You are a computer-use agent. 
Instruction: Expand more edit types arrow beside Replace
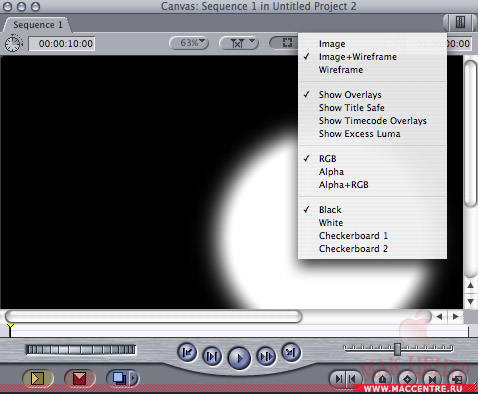pos(134,379)
